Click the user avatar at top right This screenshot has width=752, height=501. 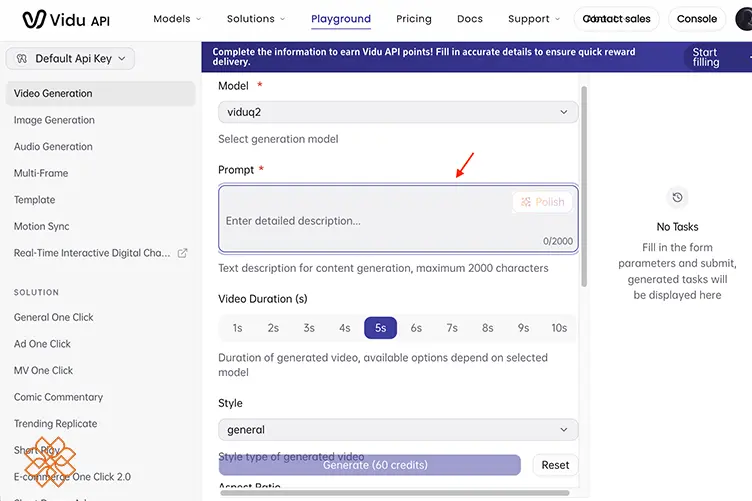(x=744, y=19)
